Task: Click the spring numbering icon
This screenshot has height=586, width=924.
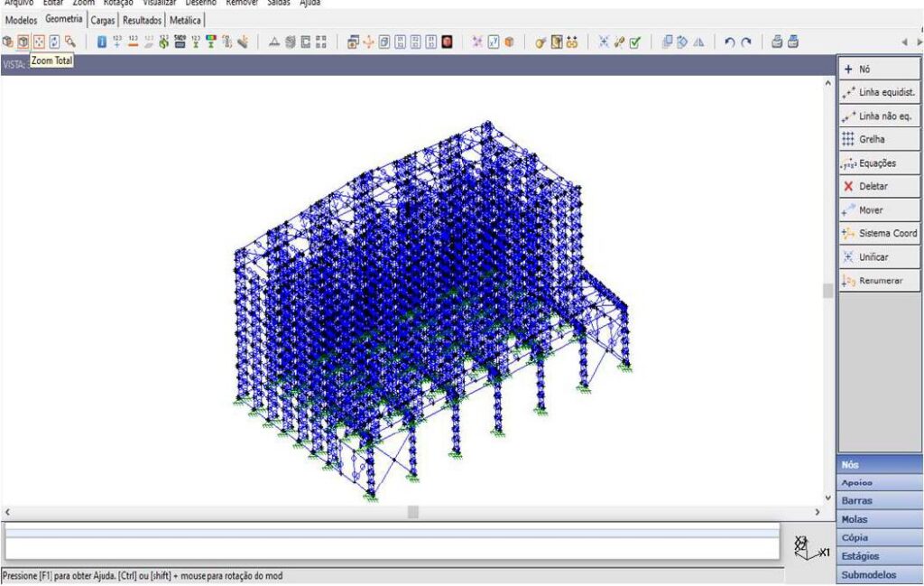Action: pos(226,42)
